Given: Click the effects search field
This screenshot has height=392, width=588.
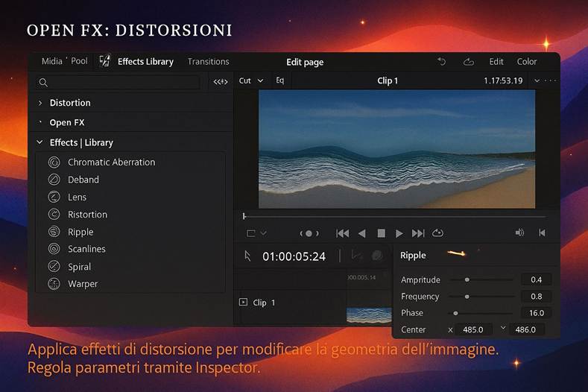Looking at the screenshot, I should point(118,83).
